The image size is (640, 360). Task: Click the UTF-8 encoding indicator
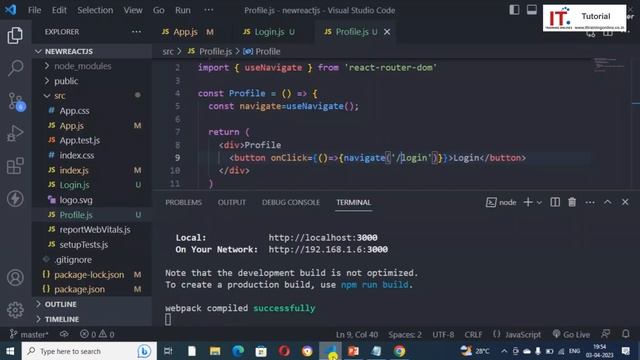click(443, 334)
